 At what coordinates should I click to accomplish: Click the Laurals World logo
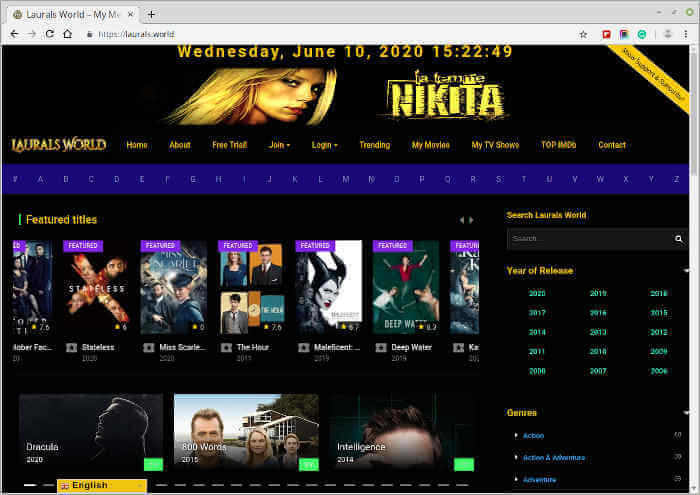(x=59, y=145)
